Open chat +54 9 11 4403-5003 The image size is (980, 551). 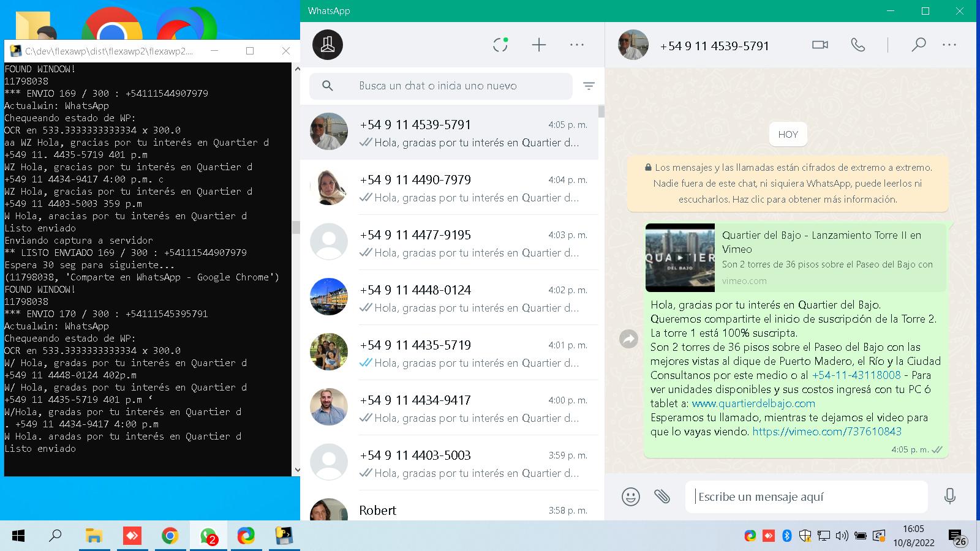pyautogui.click(x=449, y=462)
